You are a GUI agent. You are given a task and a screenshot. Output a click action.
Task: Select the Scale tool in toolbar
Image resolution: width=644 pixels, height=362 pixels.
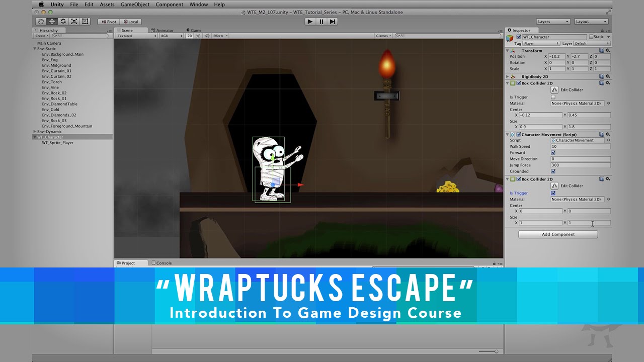pyautogui.click(x=74, y=21)
